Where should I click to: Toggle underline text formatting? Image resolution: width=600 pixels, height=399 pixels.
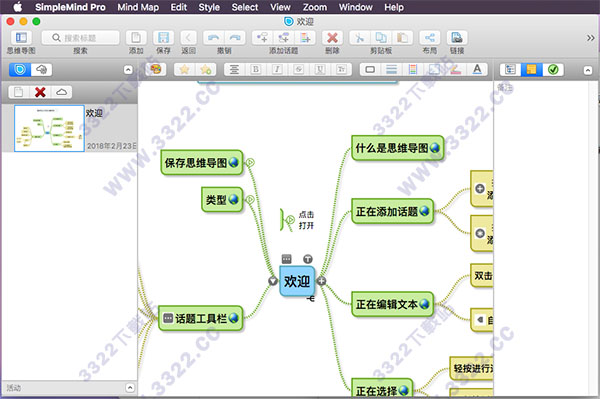tap(320, 69)
